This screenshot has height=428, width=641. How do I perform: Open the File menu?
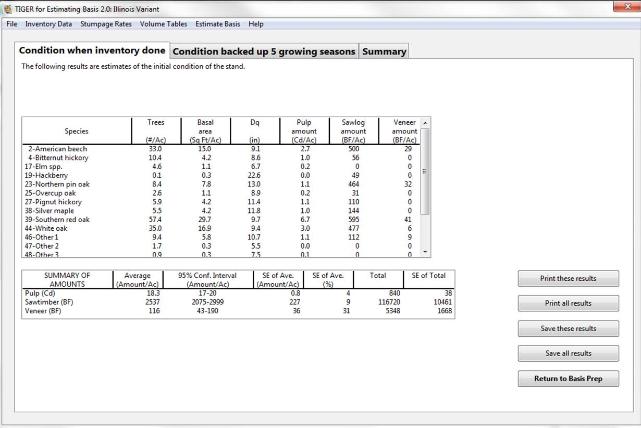11,23
